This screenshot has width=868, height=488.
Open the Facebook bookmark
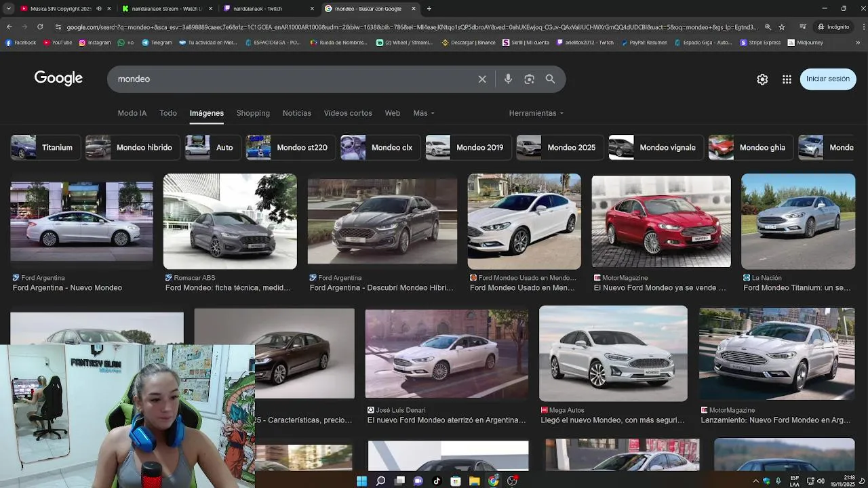point(20,42)
